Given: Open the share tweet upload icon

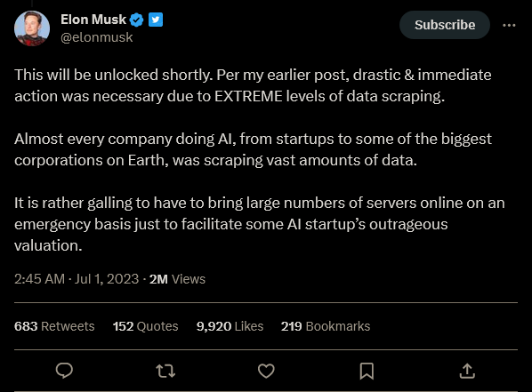Looking at the screenshot, I should point(467,371).
